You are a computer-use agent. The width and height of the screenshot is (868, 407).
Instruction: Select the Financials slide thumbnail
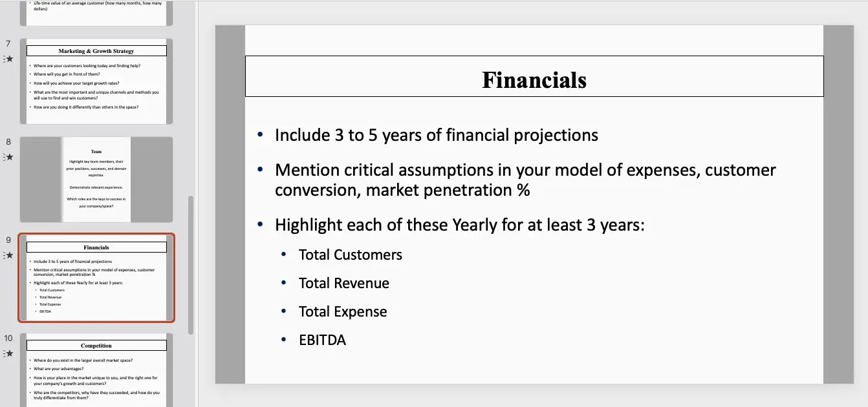pos(96,278)
